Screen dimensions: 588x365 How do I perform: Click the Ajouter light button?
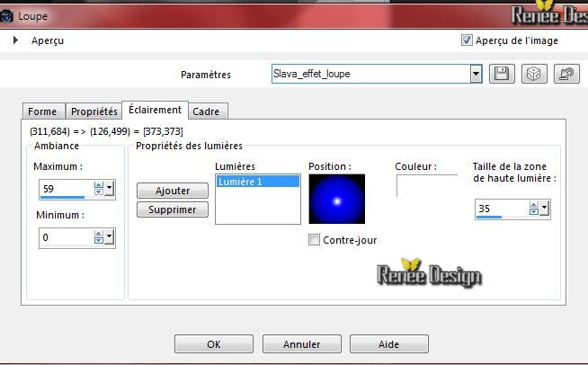pyautogui.click(x=173, y=191)
